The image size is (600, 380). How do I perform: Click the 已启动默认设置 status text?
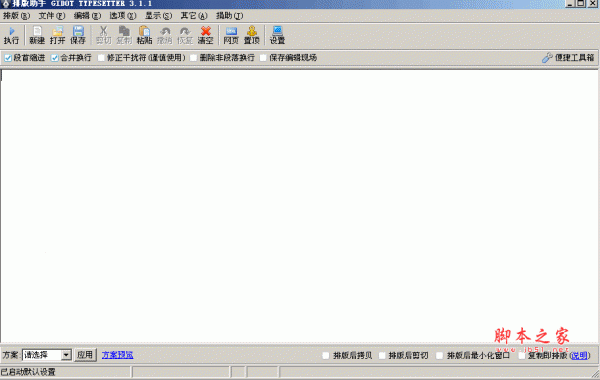pos(28,372)
